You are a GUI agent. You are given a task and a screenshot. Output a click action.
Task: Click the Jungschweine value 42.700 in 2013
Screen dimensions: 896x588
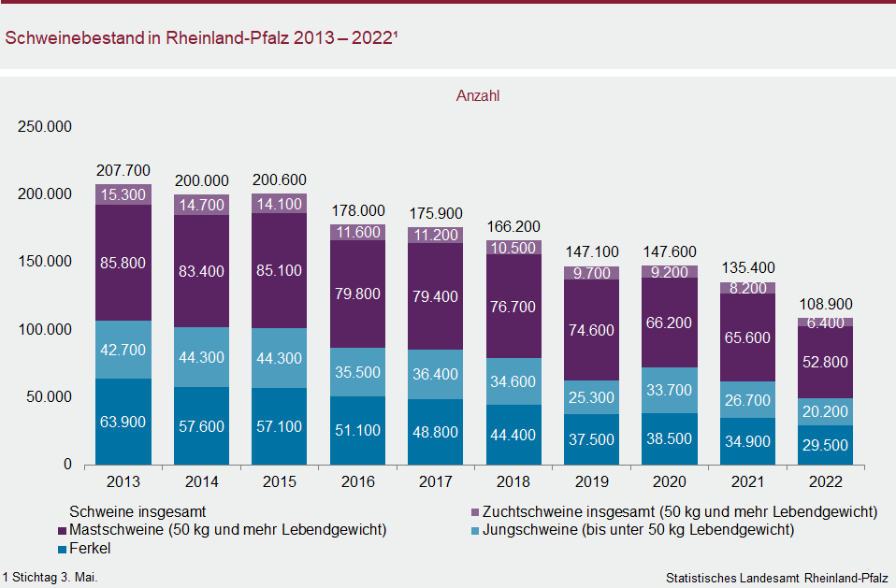click(x=123, y=350)
